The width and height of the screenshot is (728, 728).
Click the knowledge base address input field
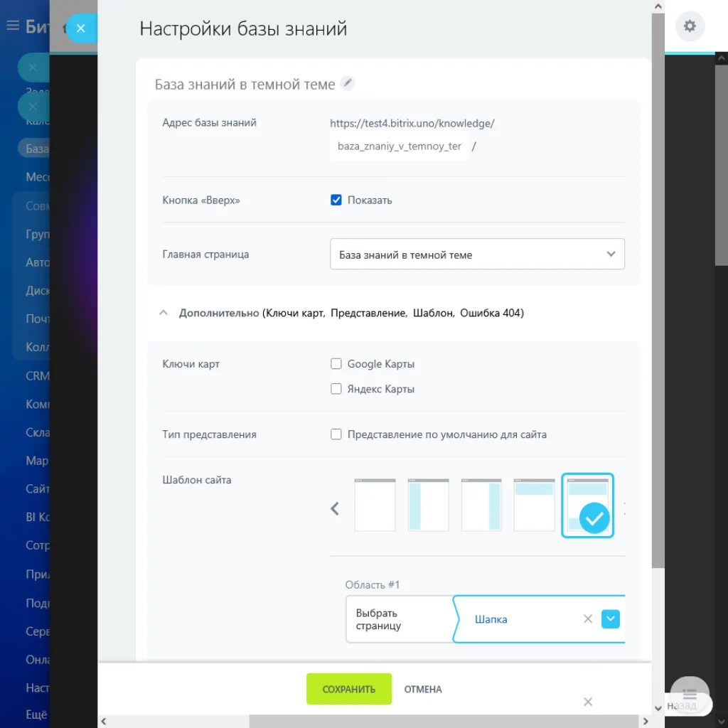click(399, 146)
